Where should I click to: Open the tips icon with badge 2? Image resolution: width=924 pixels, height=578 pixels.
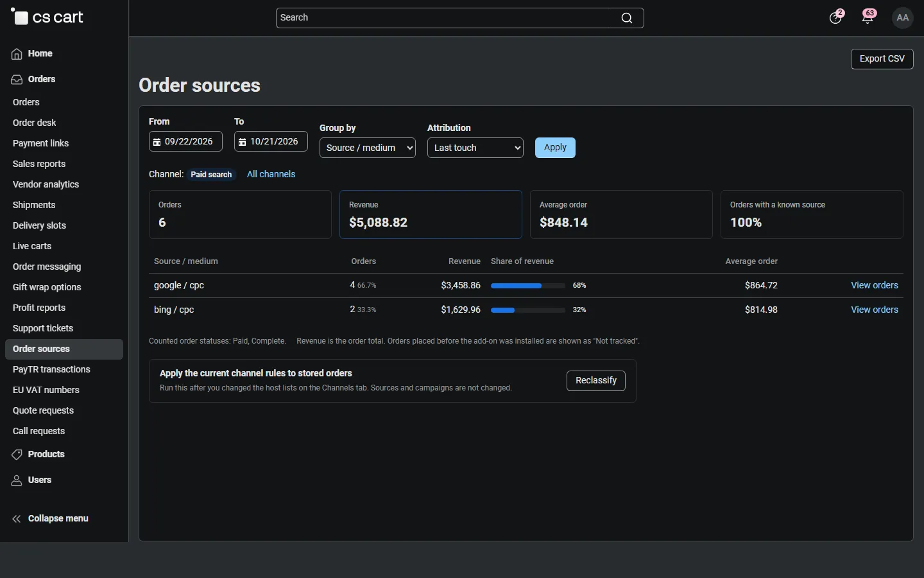click(x=836, y=17)
